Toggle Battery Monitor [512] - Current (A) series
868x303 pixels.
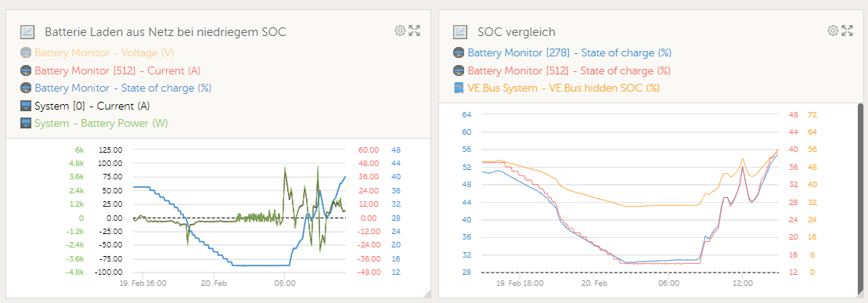click(117, 71)
